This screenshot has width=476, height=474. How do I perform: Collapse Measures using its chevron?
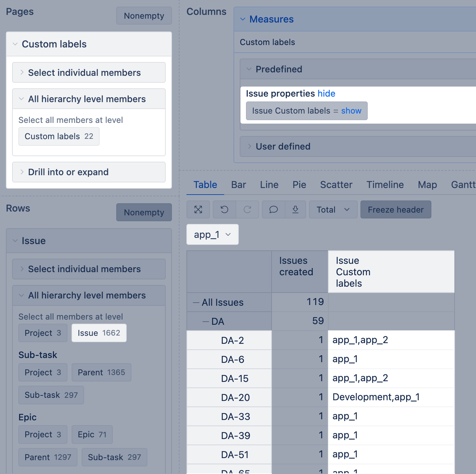[x=243, y=19]
